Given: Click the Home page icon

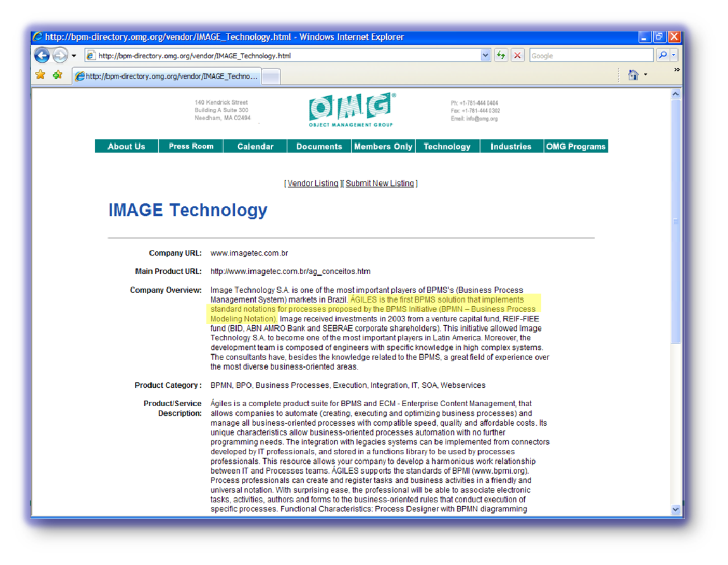Looking at the screenshot, I should [x=633, y=75].
